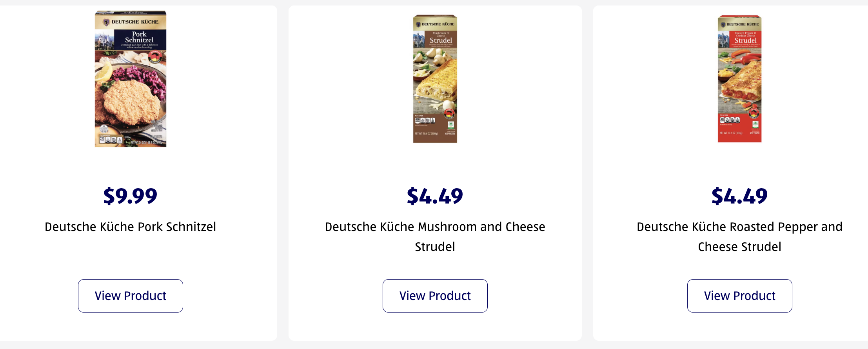Image resolution: width=868 pixels, height=349 pixels.
Task: Click the Pork Schnitzel product image
Action: coord(131,90)
